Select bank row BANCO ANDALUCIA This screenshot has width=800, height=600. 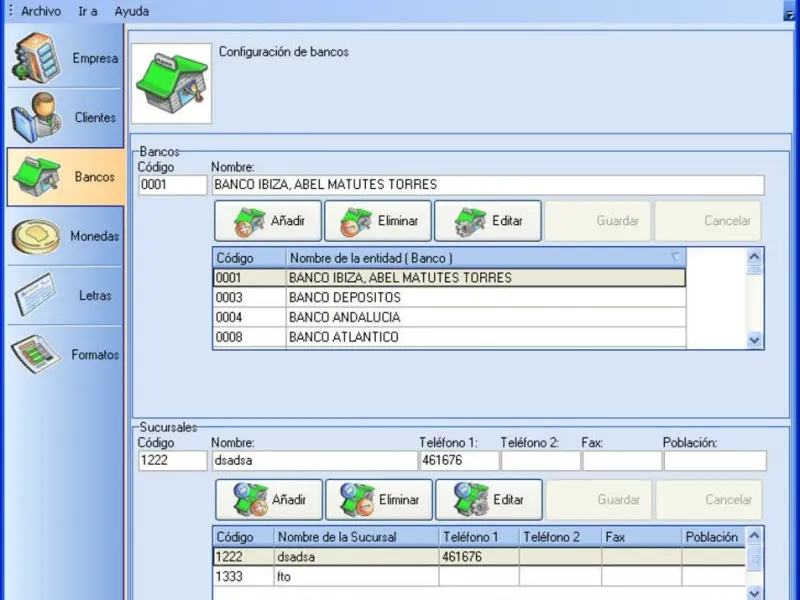pyautogui.click(x=449, y=317)
